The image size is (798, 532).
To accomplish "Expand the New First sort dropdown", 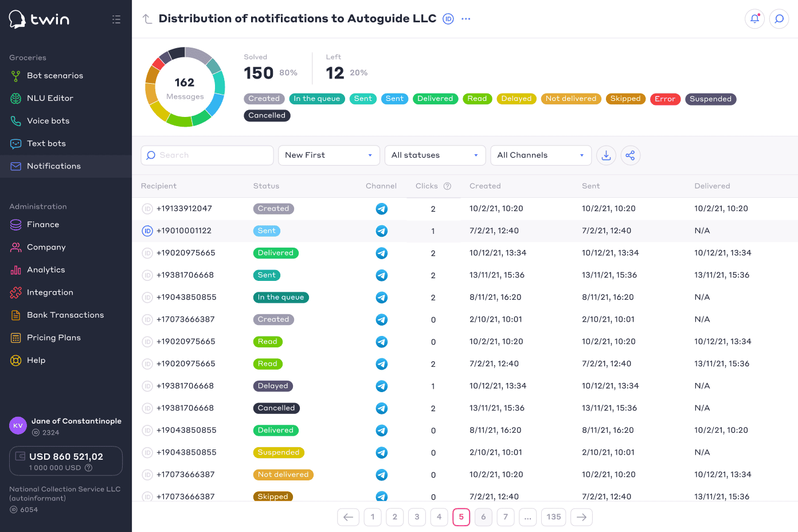I will (328, 155).
